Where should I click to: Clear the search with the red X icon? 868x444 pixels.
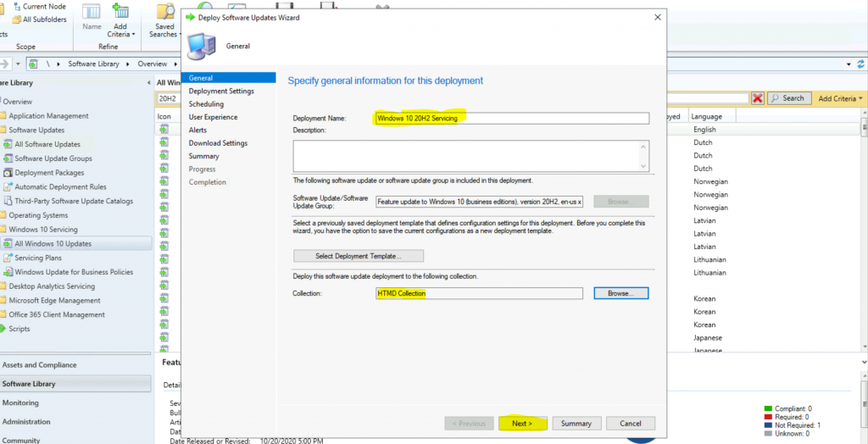click(758, 98)
